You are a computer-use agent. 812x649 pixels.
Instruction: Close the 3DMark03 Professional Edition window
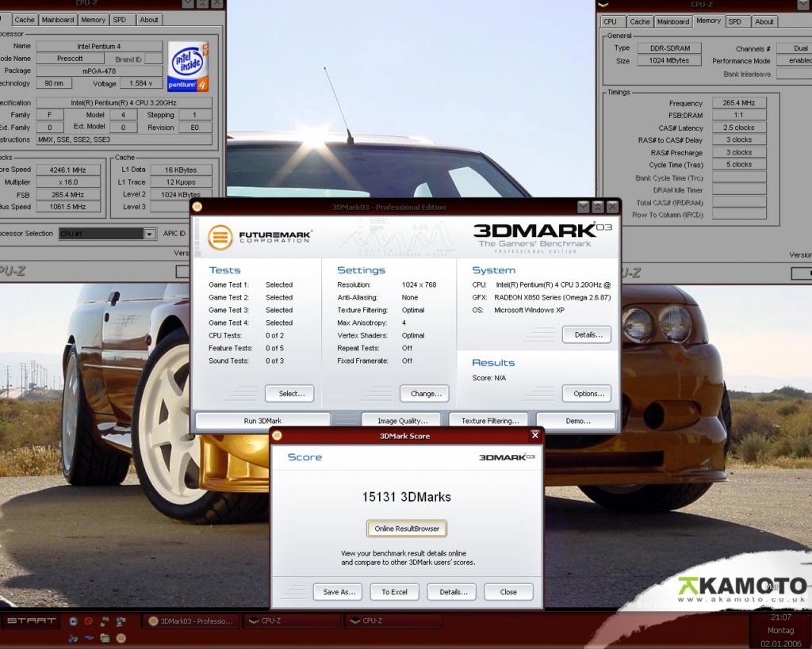[612, 207]
